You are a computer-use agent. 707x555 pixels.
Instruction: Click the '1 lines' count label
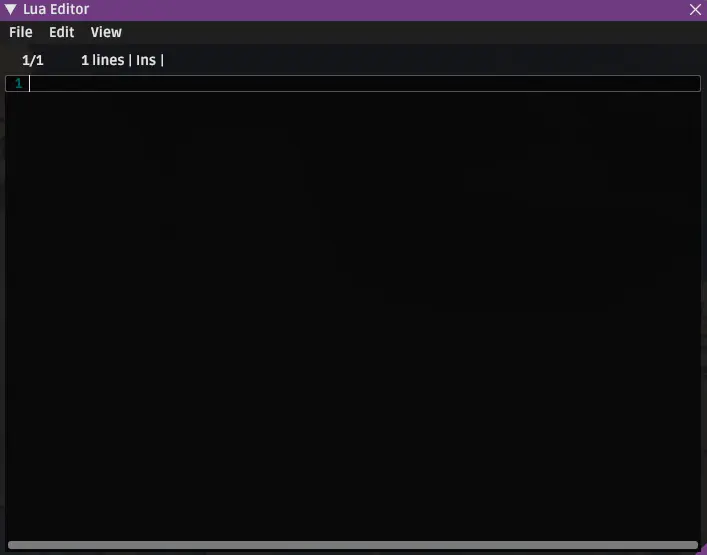pos(103,60)
